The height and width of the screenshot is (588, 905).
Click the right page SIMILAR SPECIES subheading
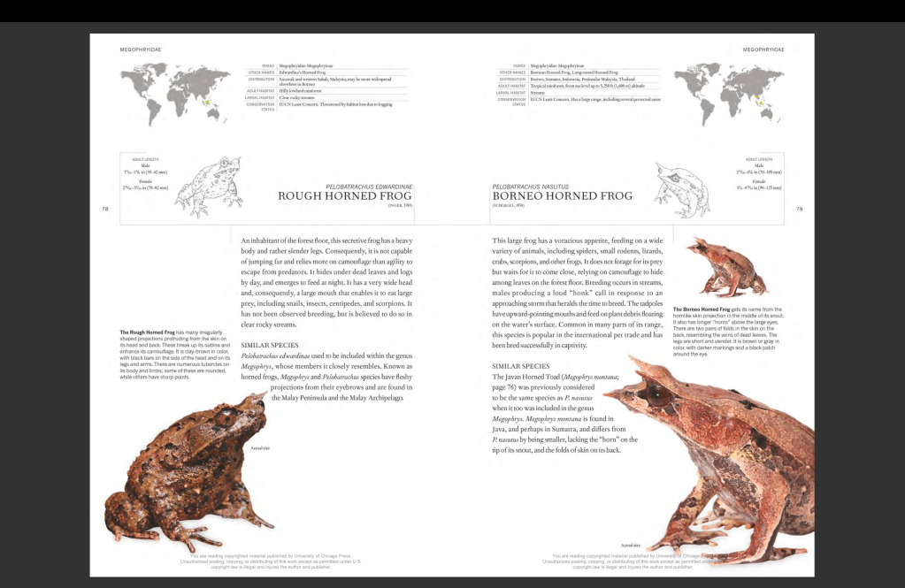pyautogui.click(x=521, y=365)
